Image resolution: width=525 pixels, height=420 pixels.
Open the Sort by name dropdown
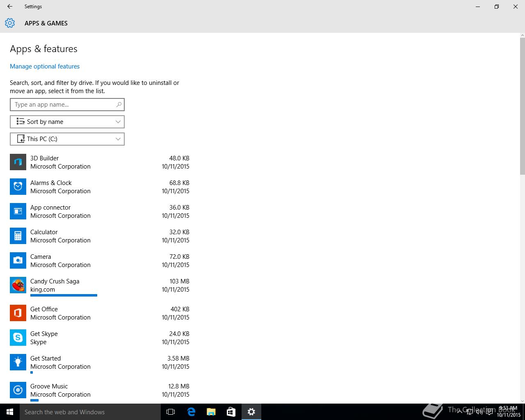click(x=67, y=122)
